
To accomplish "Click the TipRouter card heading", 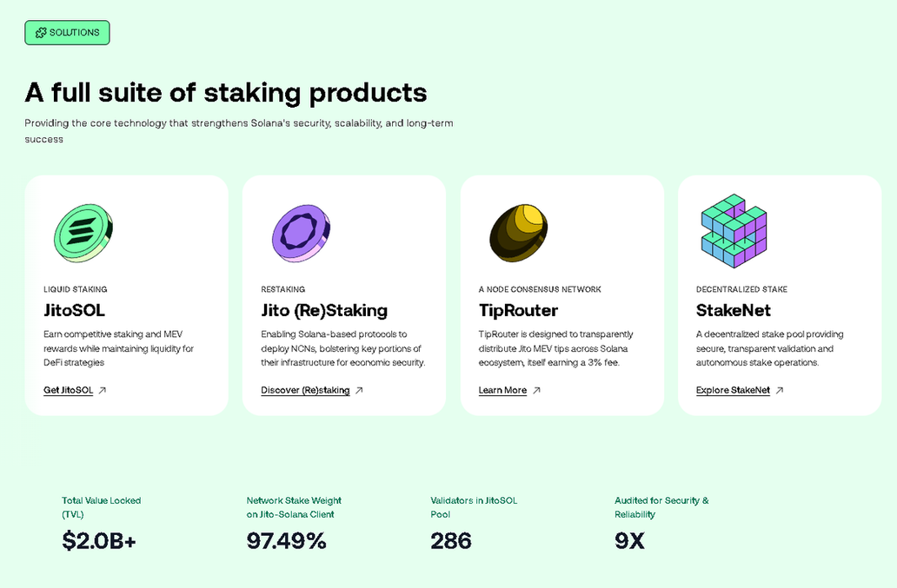I will (518, 310).
